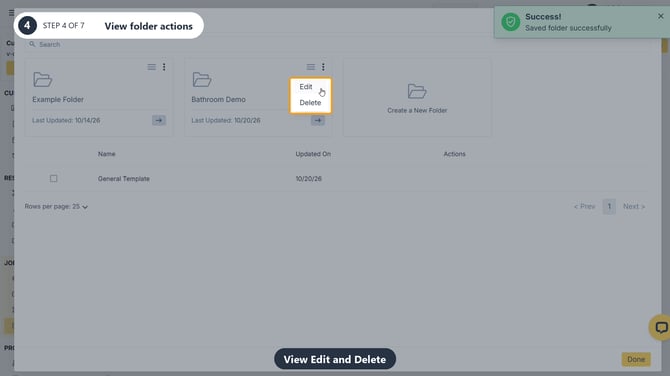Click the Bathroom Demo title text
This screenshot has width=670, height=376.
218,100
